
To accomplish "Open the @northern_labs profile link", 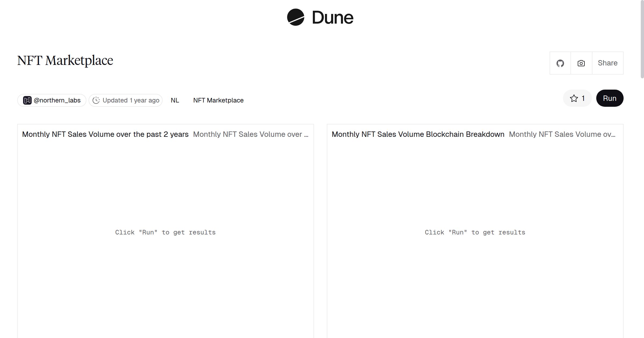I will (x=57, y=100).
